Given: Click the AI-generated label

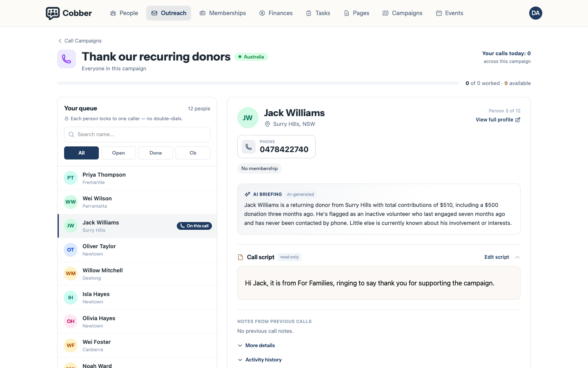Looking at the screenshot, I should point(301,195).
